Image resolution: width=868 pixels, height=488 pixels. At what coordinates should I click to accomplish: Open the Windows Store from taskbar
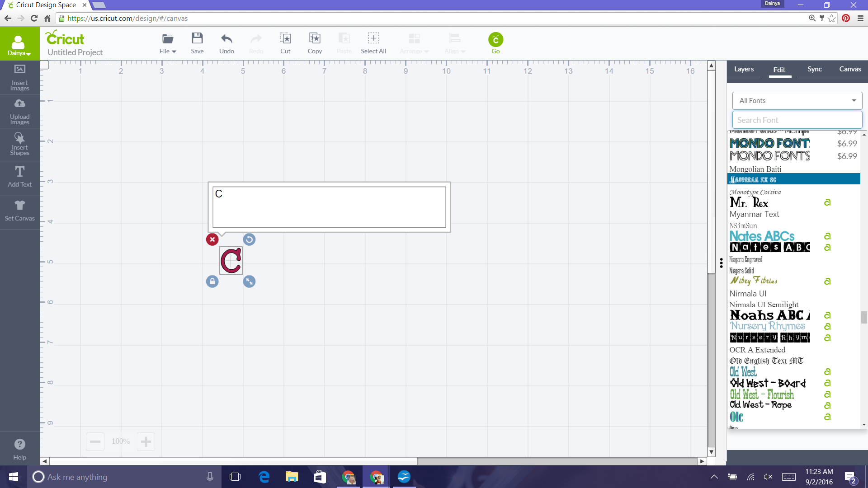[x=320, y=477]
